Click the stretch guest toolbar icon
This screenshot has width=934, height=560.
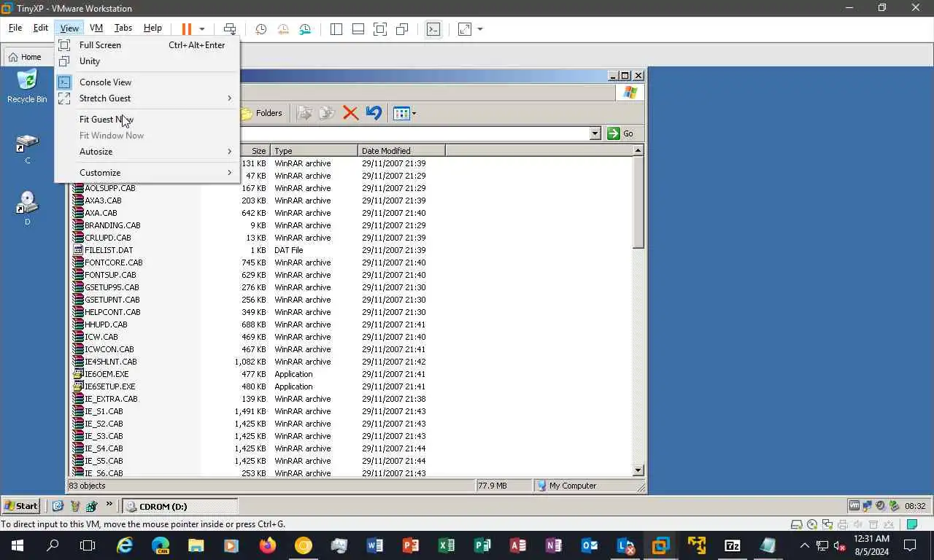pyautogui.click(x=465, y=29)
